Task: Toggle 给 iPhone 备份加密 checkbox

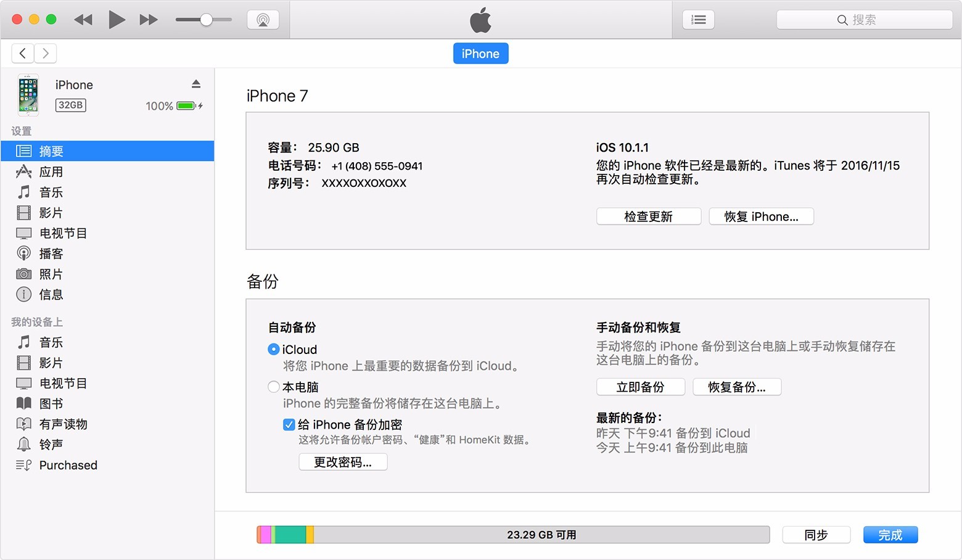Action: click(x=289, y=424)
